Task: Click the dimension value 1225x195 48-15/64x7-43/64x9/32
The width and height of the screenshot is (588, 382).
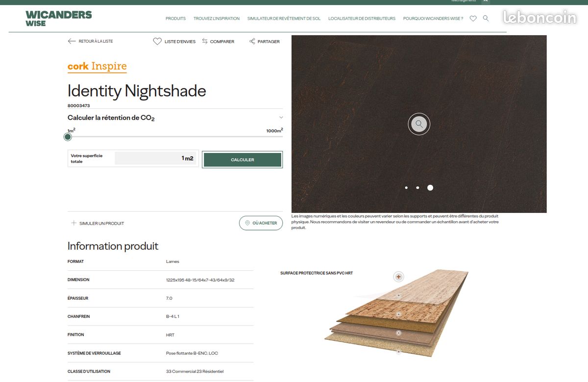Action: click(200, 280)
